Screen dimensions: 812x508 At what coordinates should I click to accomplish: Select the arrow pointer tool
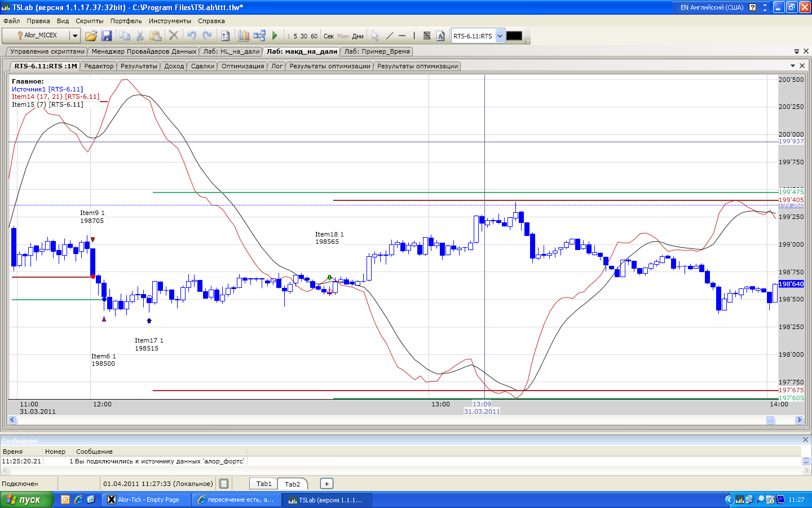point(375,36)
